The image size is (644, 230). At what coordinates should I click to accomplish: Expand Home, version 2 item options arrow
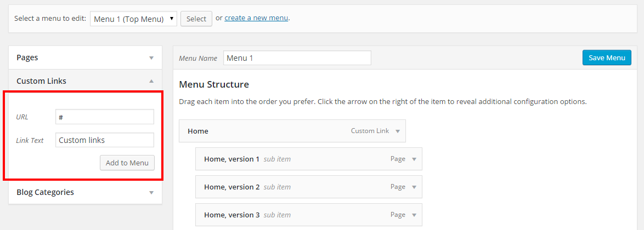pos(414,187)
